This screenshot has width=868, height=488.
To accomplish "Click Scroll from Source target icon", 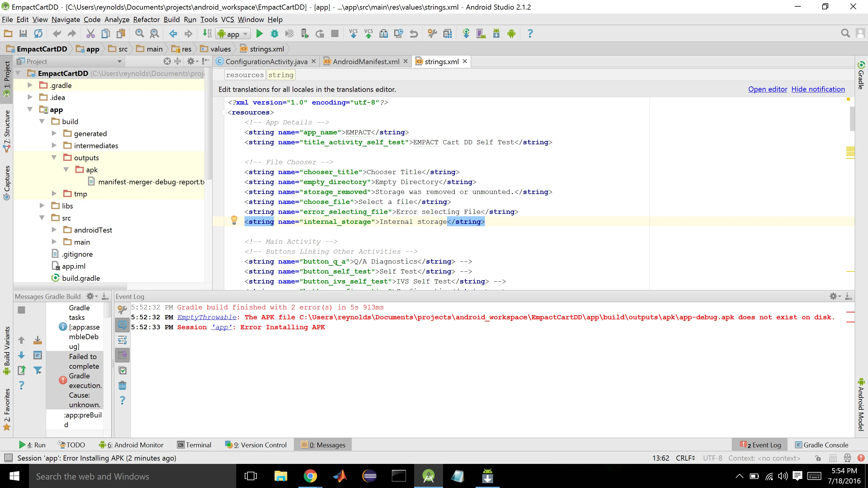I will (x=167, y=61).
